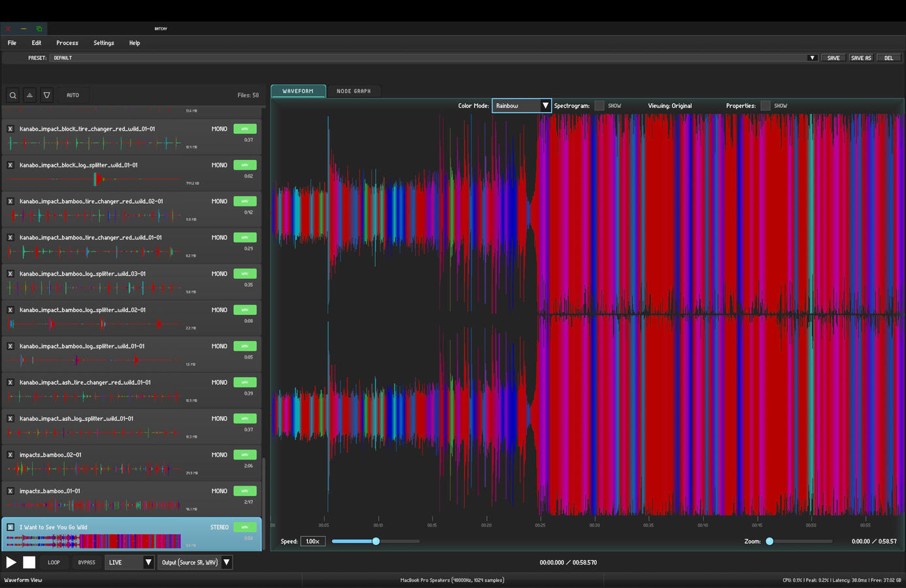Open the Process menu
Viewport: 906px width, 588px height.
pyautogui.click(x=67, y=43)
